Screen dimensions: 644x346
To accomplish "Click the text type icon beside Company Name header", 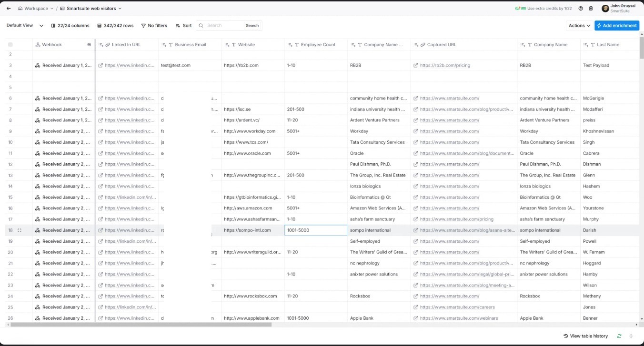I will click(x=529, y=45).
